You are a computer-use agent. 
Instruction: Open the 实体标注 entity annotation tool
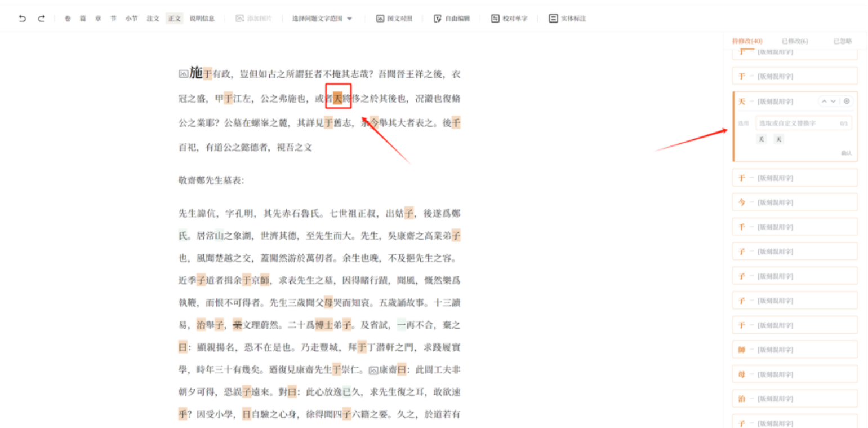pyautogui.click(x=567, y=19)
